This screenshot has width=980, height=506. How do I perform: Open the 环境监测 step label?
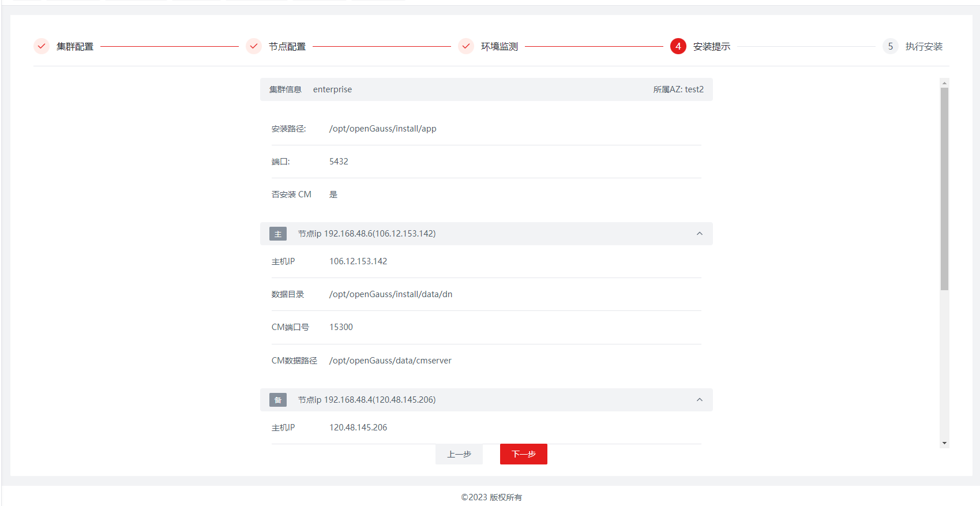click(x=500, y=47)
